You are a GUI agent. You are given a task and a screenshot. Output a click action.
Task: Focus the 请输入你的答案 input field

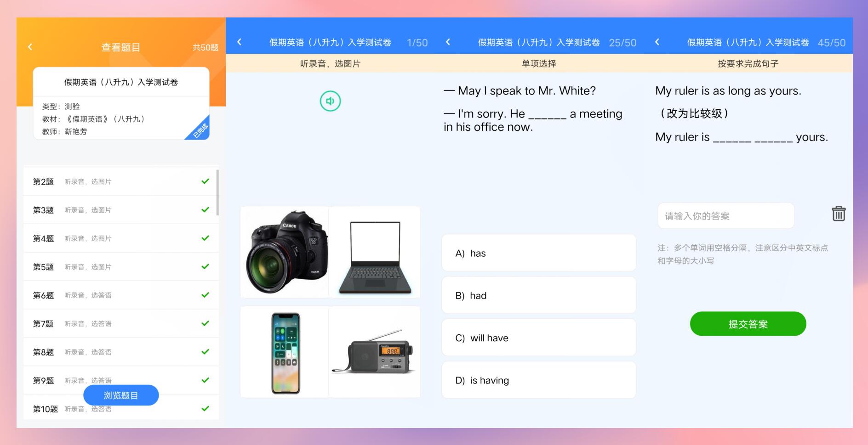click(726, 216)
